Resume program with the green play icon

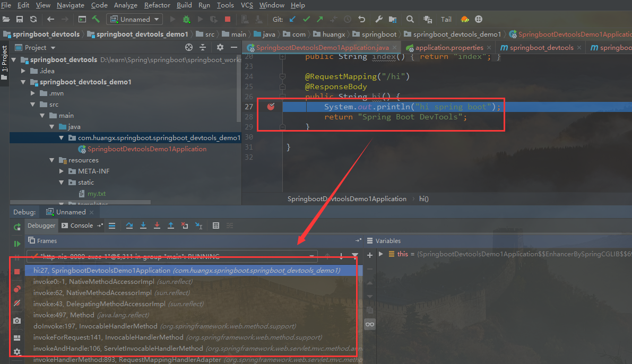pos(17,244)
